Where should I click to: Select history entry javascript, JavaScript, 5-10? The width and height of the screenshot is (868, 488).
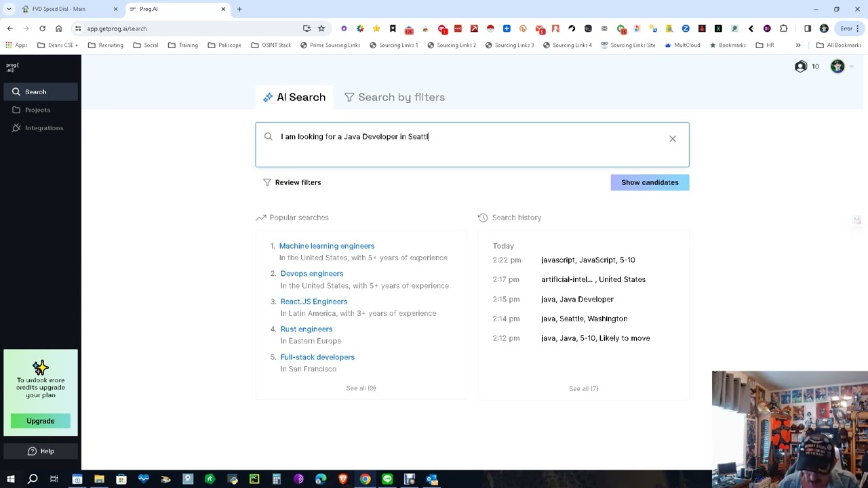[588, 260]
